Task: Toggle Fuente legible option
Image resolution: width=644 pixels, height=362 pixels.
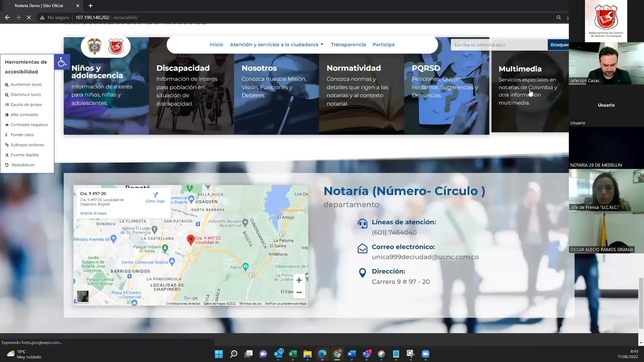Action: (22, 155)
